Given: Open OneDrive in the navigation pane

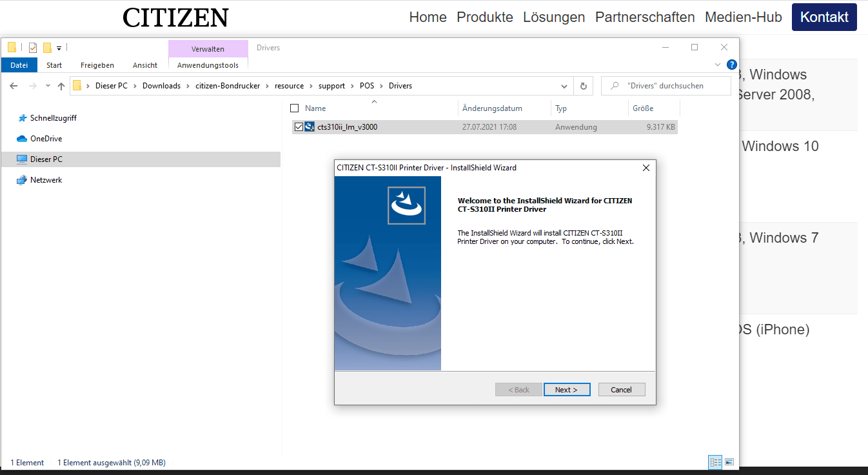Looking at the screenshot, I should 46,139.
